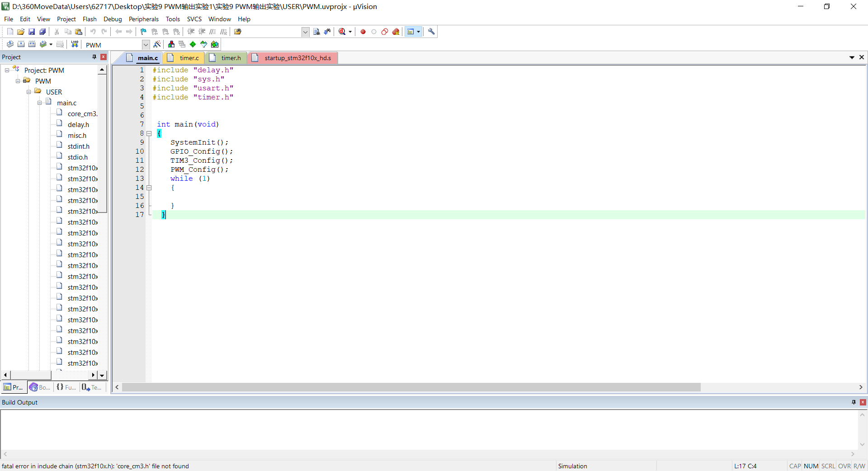Pin the Project panel
Screen dimensions: 868x471
(x=94, y=57)
